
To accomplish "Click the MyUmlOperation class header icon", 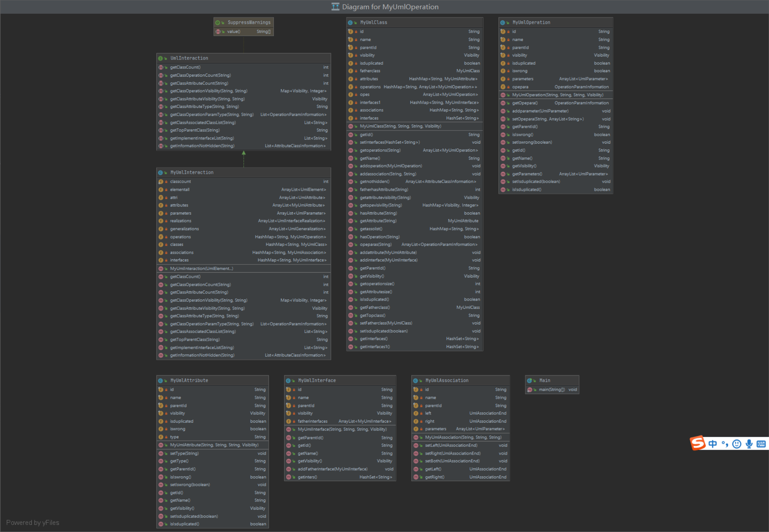I will click(503, 23).
